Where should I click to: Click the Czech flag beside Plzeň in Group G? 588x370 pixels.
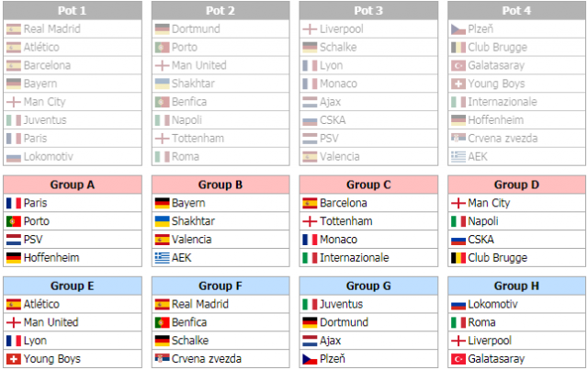pos(310,359)
